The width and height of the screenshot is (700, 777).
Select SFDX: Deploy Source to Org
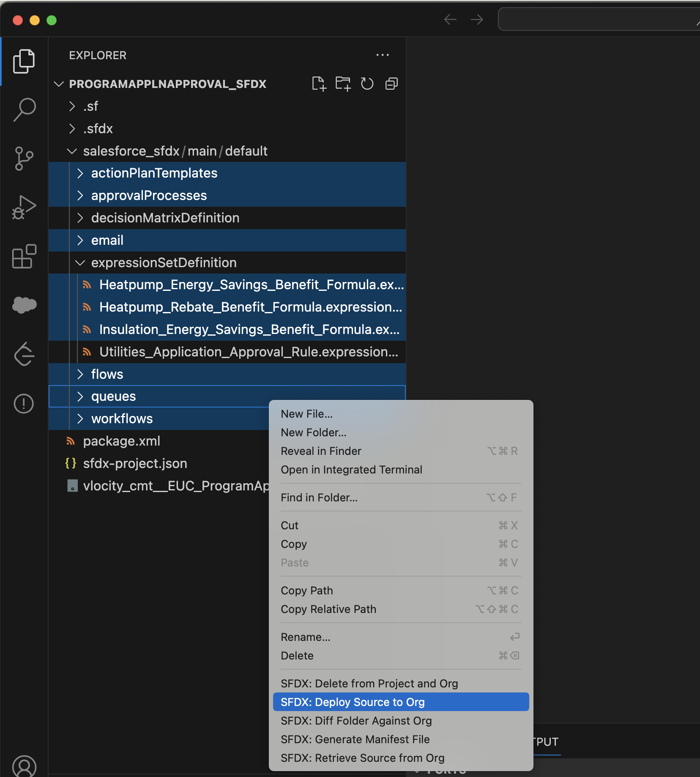point(401,702)
